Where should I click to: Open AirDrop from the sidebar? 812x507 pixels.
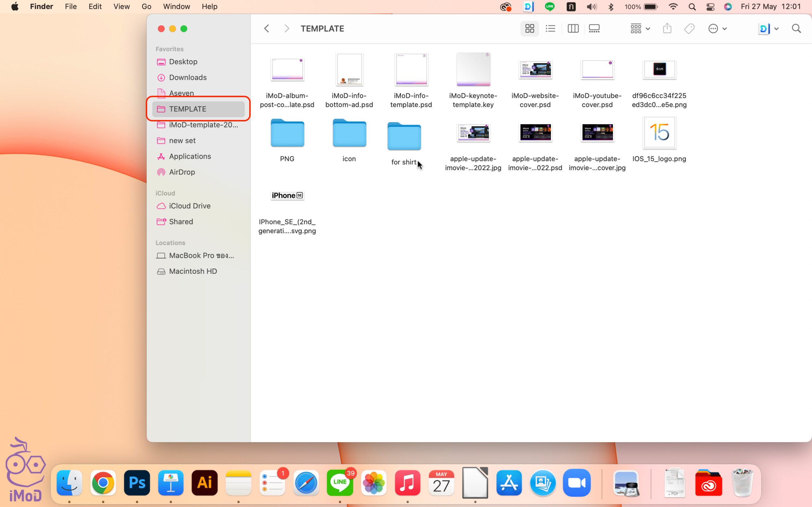(x=181, y=172)
